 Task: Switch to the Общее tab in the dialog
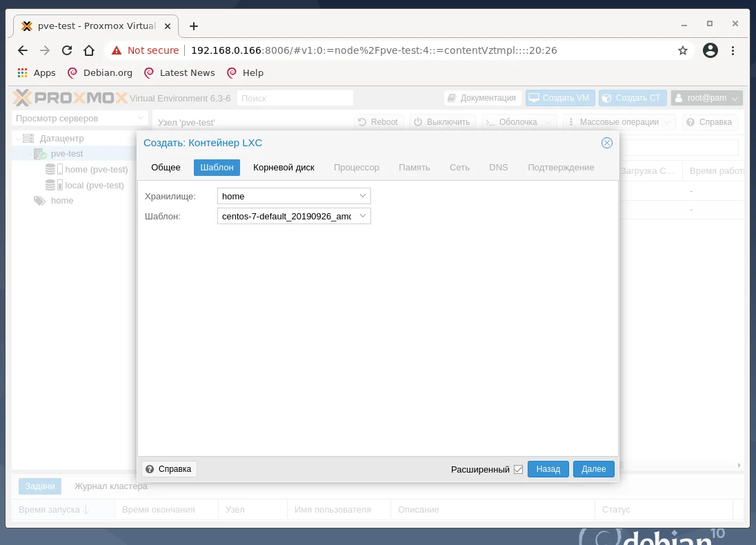point(166,167)
